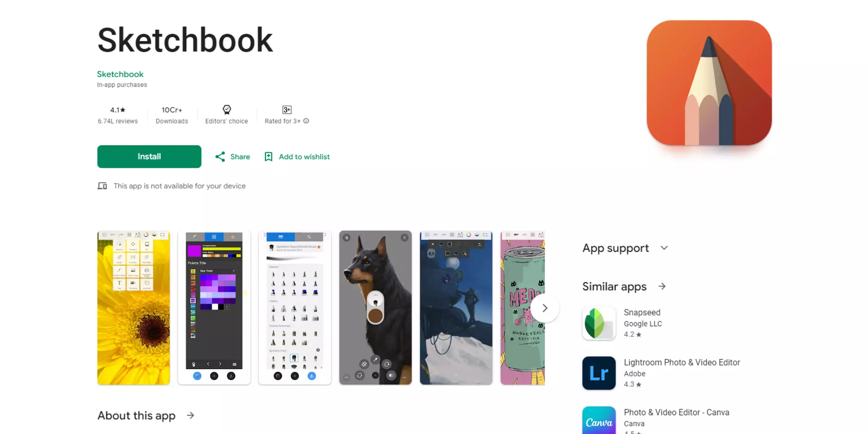Click the Snapseed app icon
Screen dimensions: 868x434
point(599,323)
